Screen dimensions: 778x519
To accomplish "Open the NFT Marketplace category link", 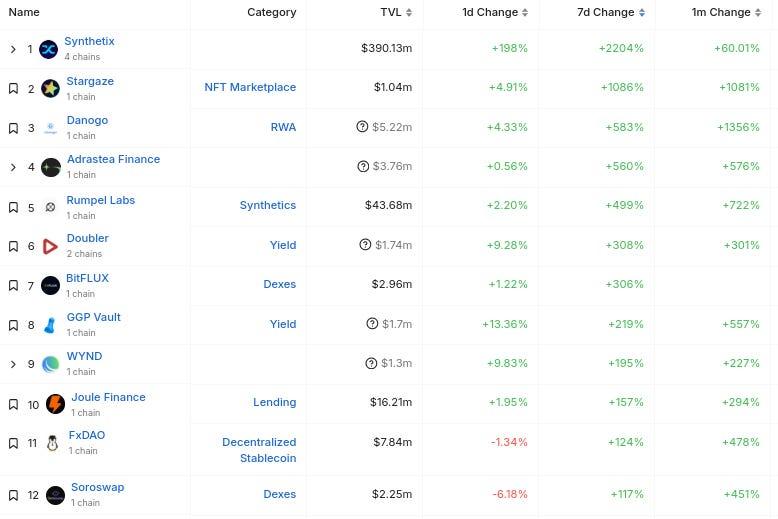I will pyautogui.click(x=250, y=87).
